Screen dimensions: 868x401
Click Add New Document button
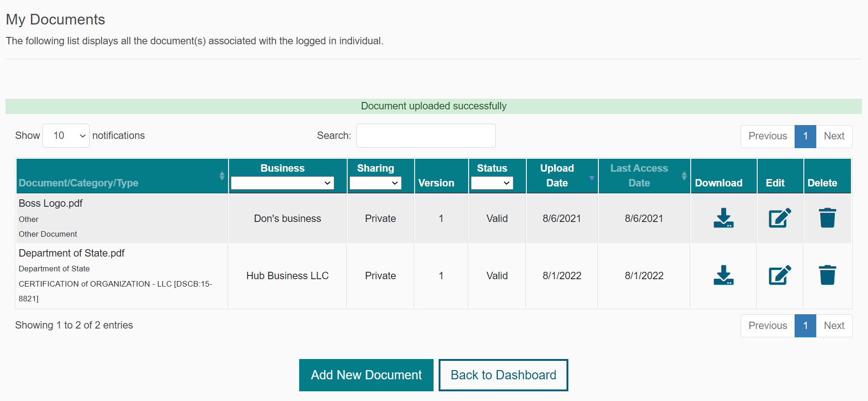[366, 375]
